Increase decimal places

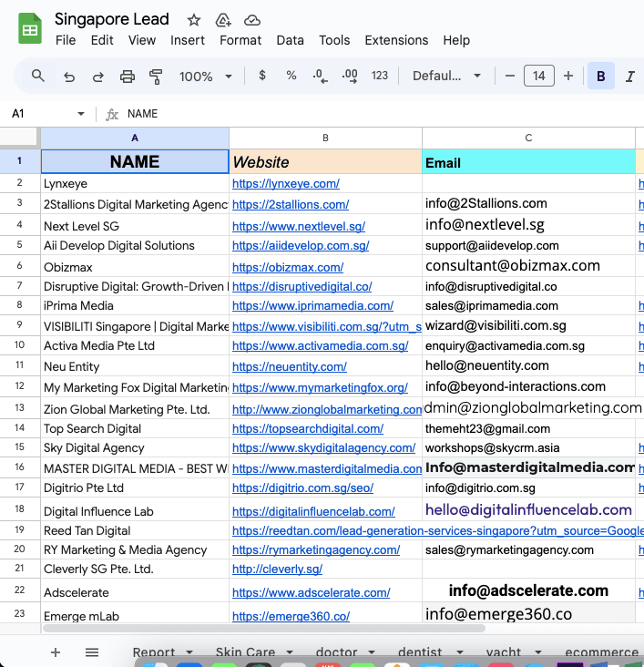[x=350, y=77]
